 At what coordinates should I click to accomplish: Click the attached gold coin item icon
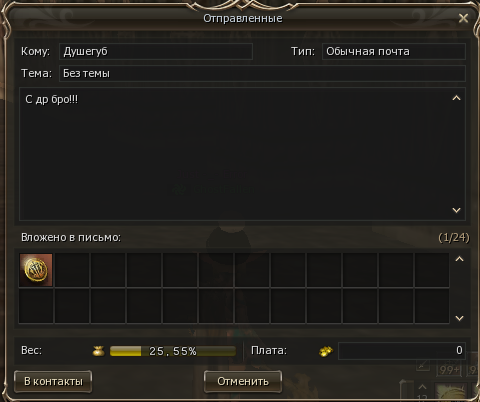36,270
